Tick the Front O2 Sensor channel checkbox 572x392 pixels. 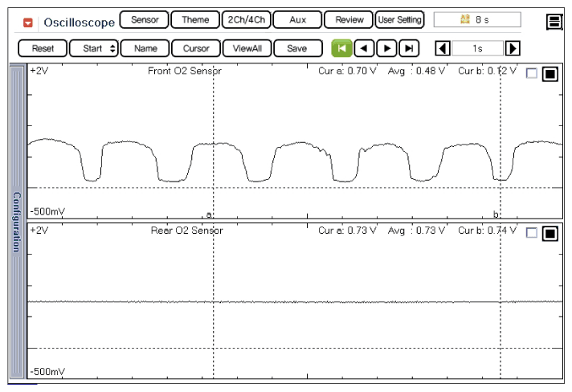coord(531,74)
